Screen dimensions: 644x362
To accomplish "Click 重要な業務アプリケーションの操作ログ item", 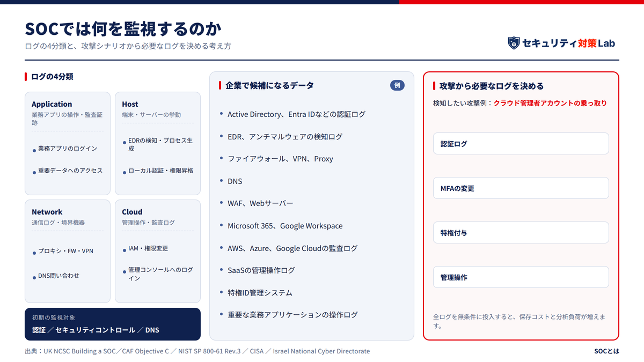I will (x=292, y=315).
